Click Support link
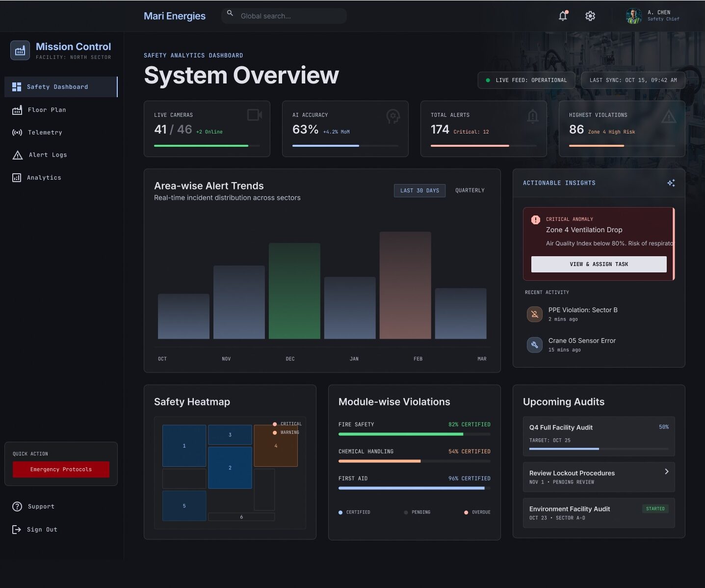The image size is (705, 588). click(61, 507)
